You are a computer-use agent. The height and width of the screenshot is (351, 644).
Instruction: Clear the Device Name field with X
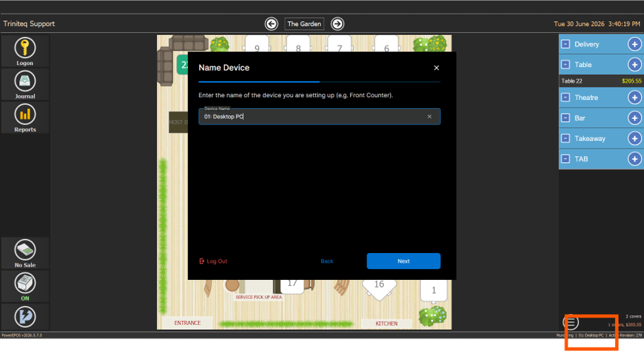click(x=430, y=116)
